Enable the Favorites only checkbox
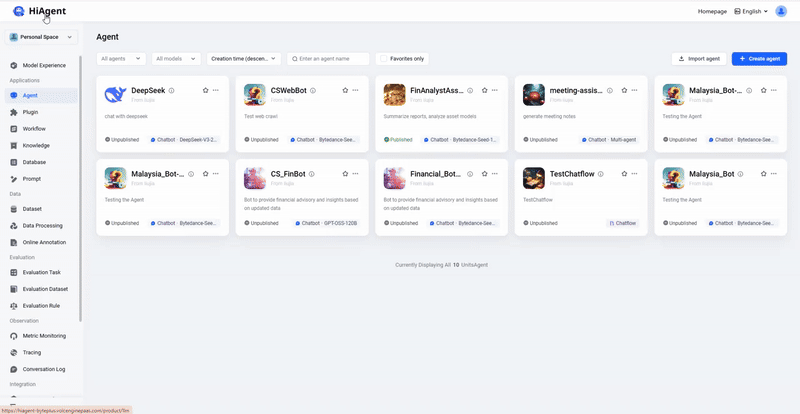Viewport: 800px width, 414px height. pyautogui.click(x=383, y=59)
